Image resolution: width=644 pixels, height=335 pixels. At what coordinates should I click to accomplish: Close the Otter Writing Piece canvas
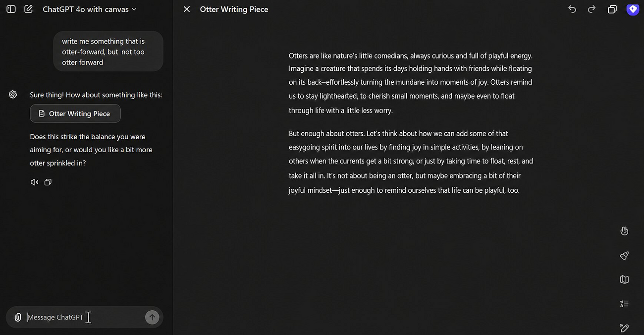click(x=187, y=9)
